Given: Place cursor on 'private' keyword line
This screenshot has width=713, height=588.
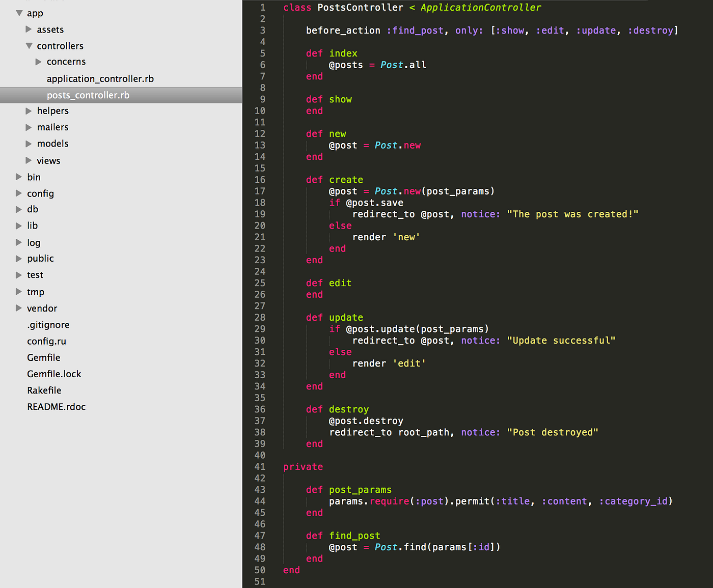Looking at the screenshot, I should pos(303,467).
